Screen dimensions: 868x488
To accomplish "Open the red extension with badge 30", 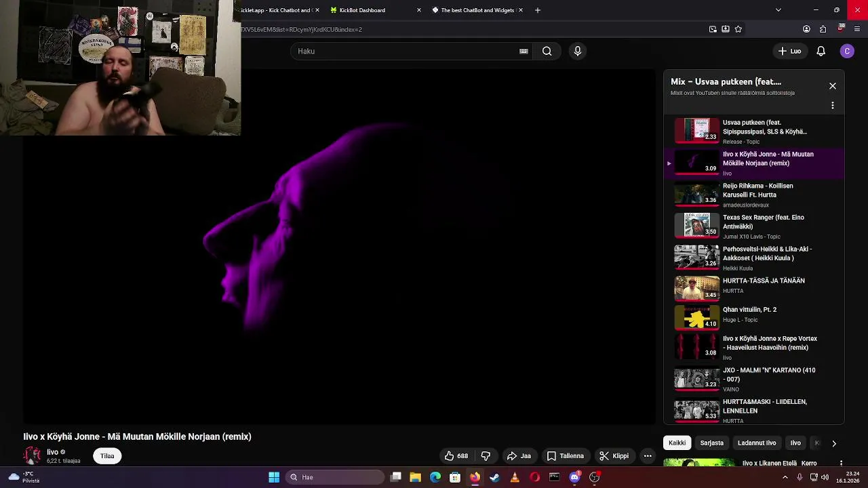I will pyautogui.click(x=841, y=28).
